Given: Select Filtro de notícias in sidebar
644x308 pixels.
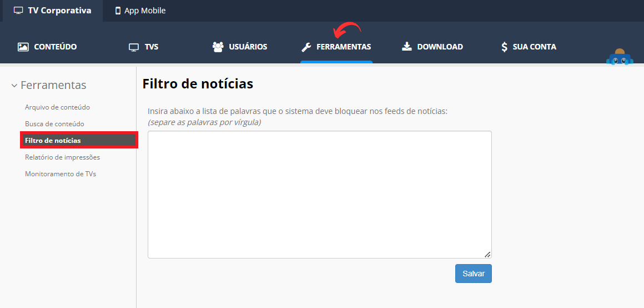Looking at the screenshot, I should click(79, 140).
